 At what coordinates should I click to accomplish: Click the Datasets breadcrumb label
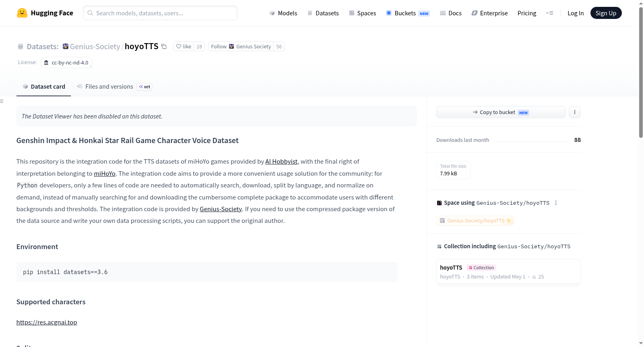43,46
